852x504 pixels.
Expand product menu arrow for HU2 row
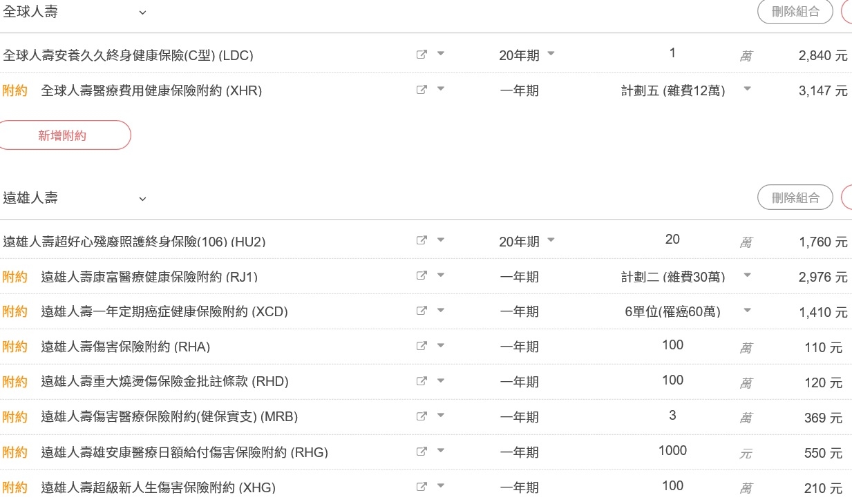tap(441, 240)
